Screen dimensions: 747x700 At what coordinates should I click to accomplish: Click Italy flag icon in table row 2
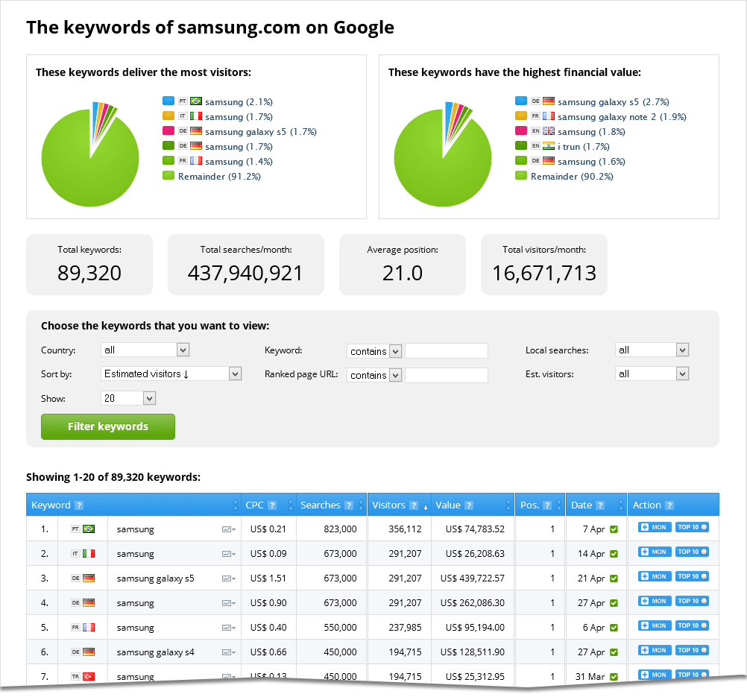pyautogui.click(x=89, y=553)
